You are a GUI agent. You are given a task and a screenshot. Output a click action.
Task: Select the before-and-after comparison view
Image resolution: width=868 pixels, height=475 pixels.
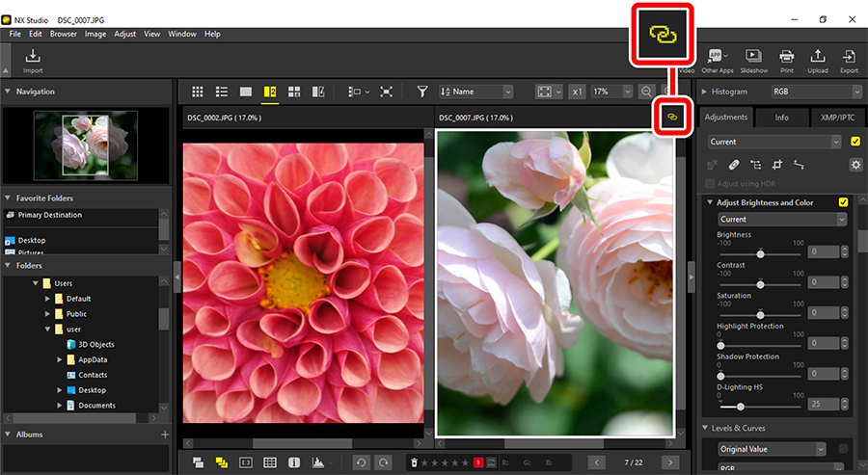coord(318,92)
